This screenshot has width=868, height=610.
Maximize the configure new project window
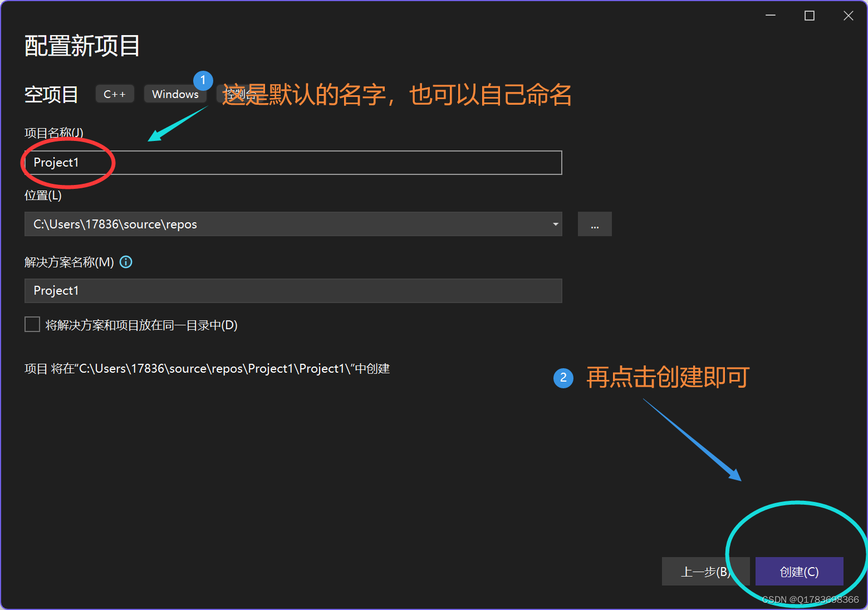(x=810, y=16)
